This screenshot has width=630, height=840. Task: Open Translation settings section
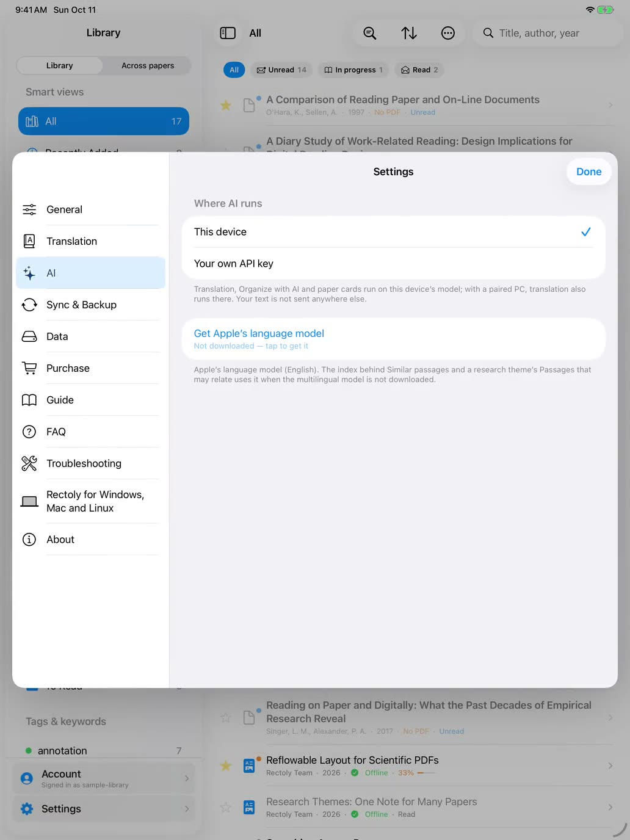point(90,241)
